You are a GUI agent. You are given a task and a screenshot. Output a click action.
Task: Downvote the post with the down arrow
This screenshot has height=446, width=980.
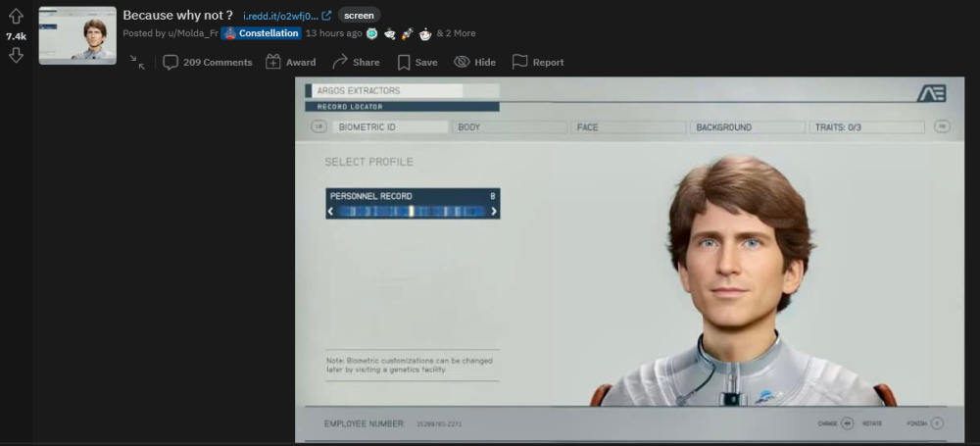click(x=16, y=55)
